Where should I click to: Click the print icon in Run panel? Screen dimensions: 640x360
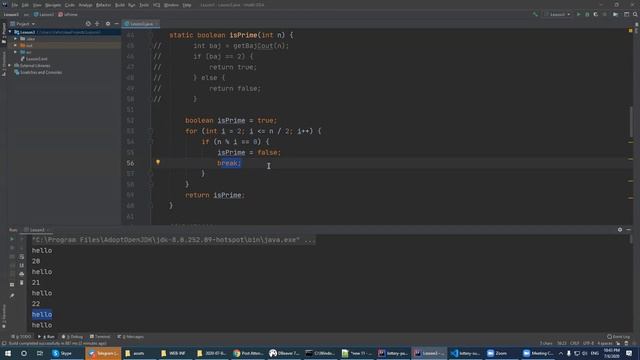[x=22, y=274]
